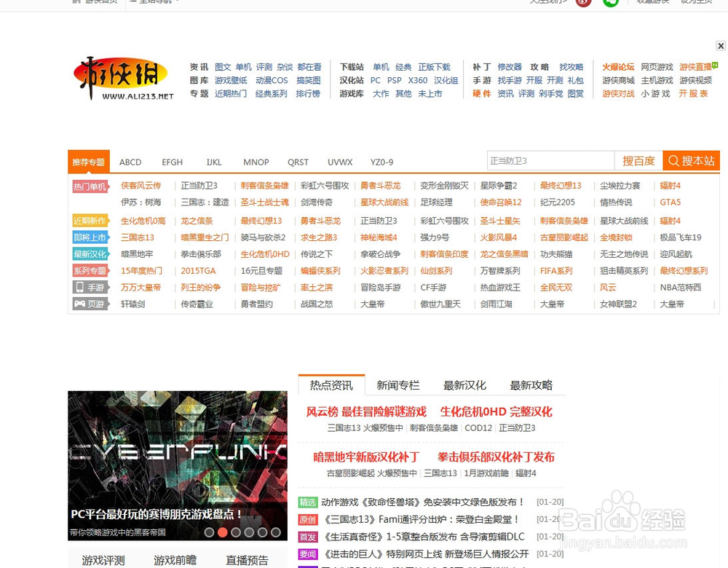Click the 即将上市 category tag
The width and height of the screenshot is (728, 568).
tap(90, 237)
